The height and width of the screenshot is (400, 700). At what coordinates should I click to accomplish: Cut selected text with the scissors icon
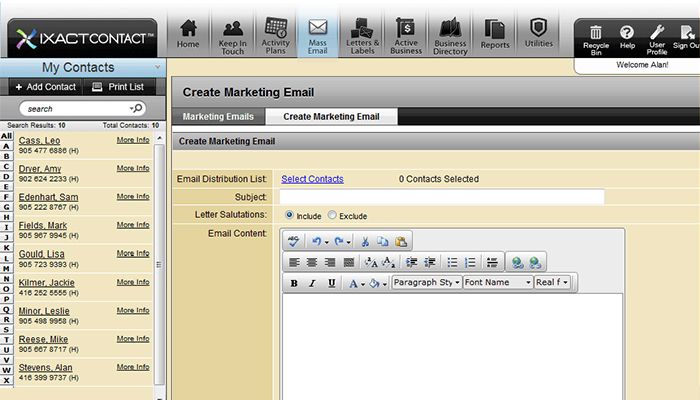(x=365, y=242)
